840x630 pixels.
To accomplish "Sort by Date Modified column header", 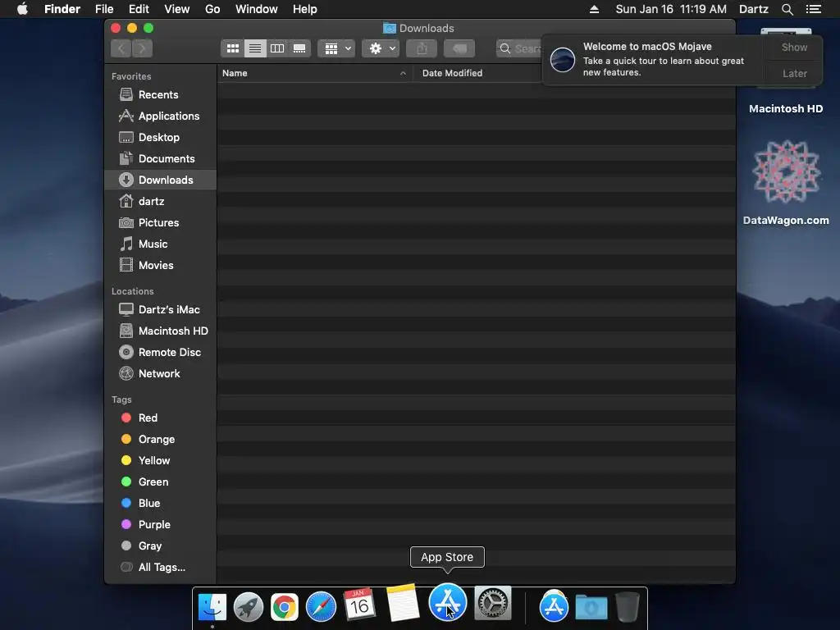I will pos(477,73).
